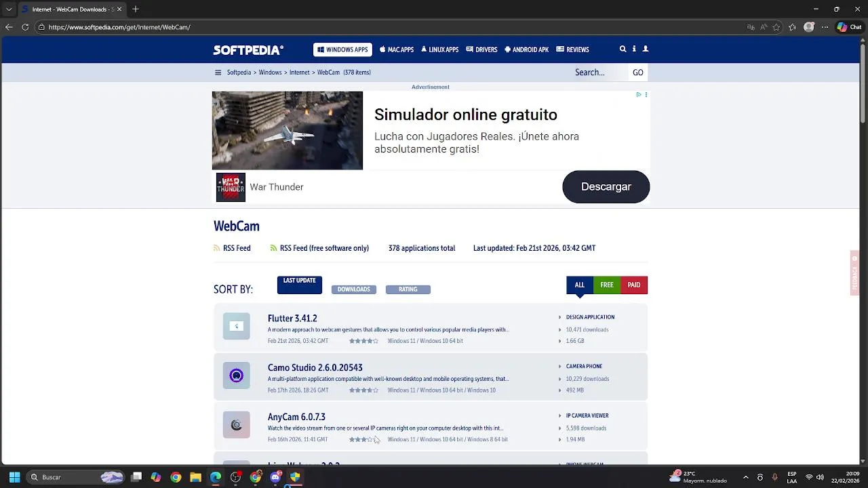This screenshot has height=488, width=868.
Task: Sort list by RATING
Action: [408, 289]
